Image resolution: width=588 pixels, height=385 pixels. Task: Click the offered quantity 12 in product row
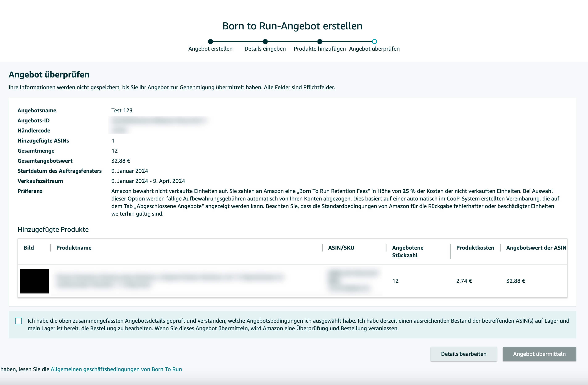coord(395,281)
